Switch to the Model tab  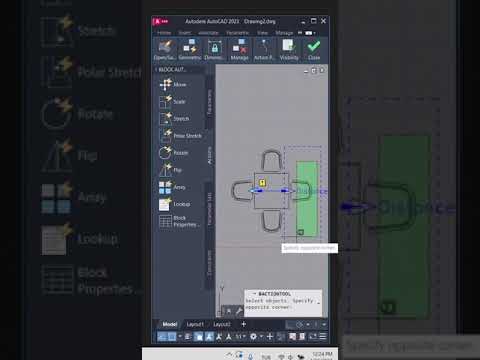[x=170, y=324]
